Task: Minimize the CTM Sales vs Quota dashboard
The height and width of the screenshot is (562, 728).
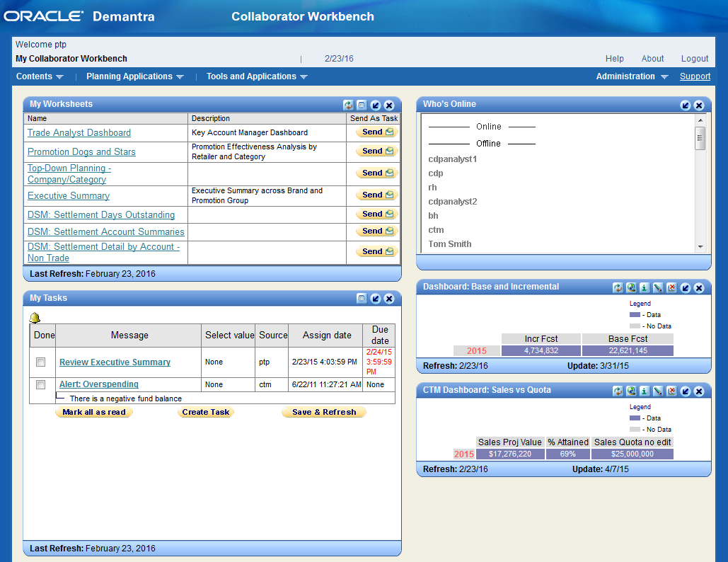Action: pos(686,391)
